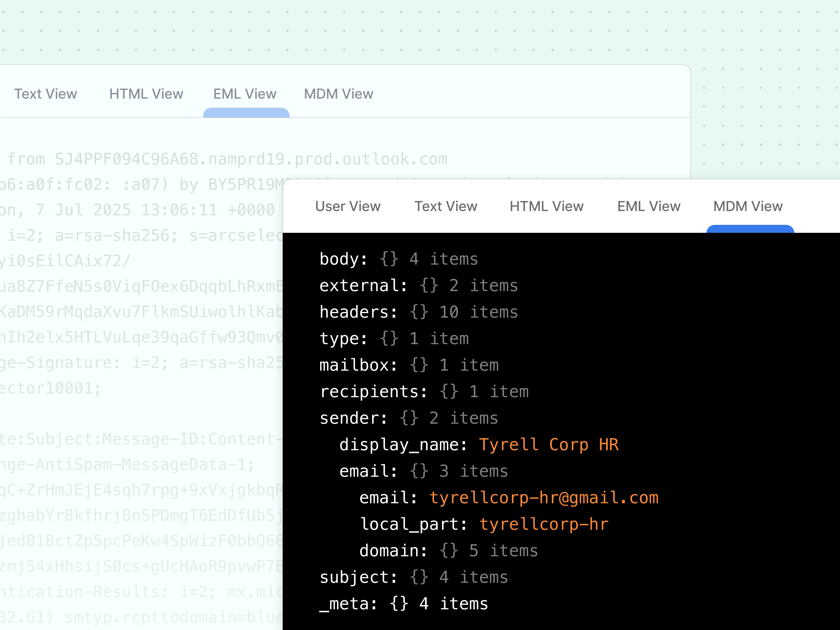
Task: Open back panel MDM View tab
Action: (338, 94)
